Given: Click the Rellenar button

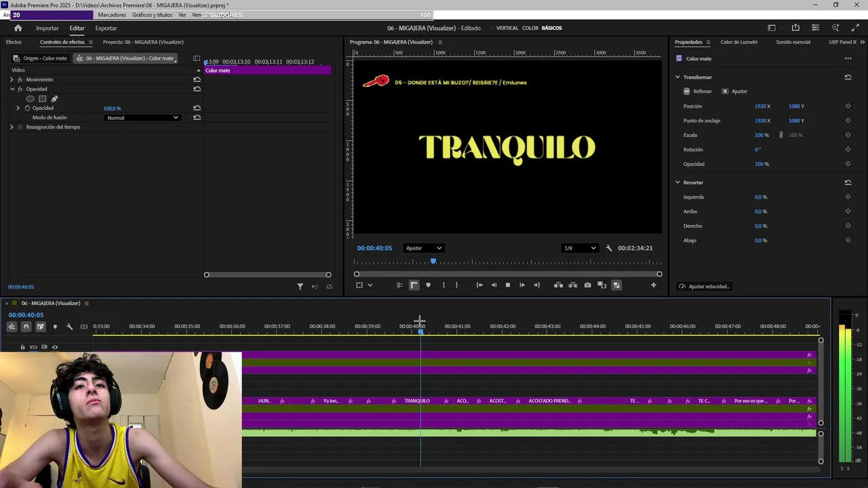Looking at the screenshot, I should pos(698,91).
